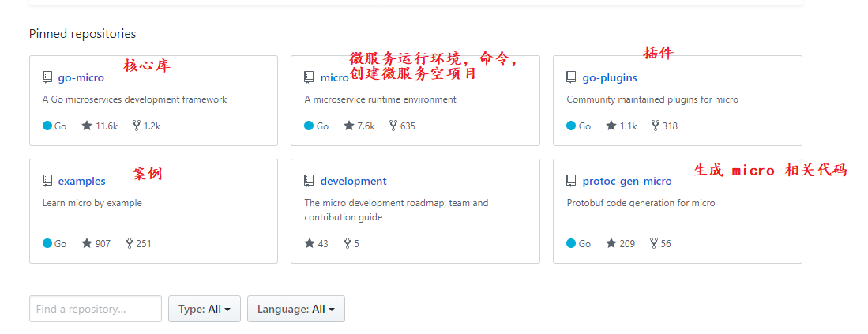Click the 7.6k star count
Viewport: 868px width, 334px height.
click(x=366, y=126)
